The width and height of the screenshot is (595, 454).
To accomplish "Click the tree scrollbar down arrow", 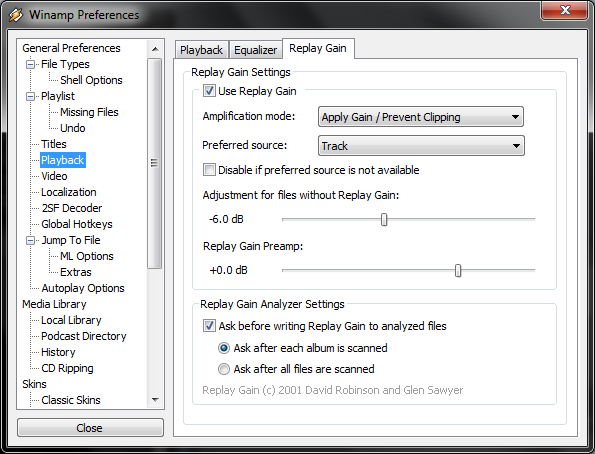I will point(155,399).
